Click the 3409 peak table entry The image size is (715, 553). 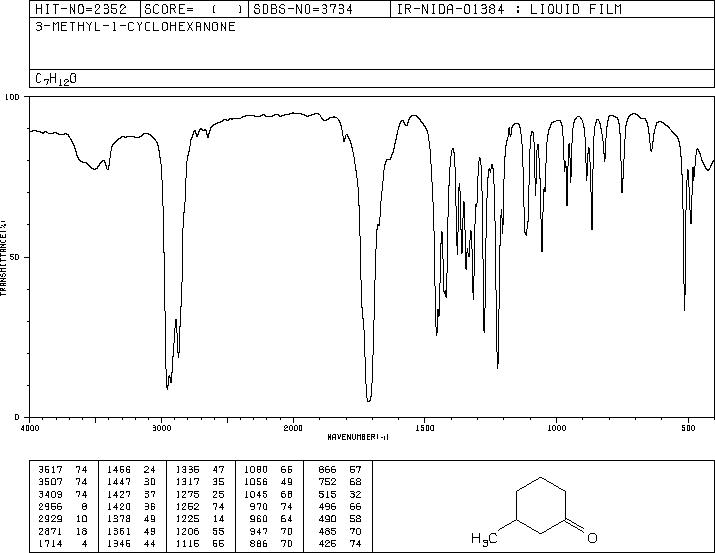coord(62,494)
